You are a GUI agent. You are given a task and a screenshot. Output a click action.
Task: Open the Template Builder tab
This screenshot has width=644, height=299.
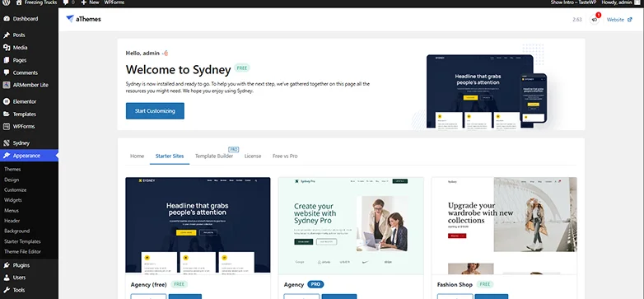click(214, 156)
